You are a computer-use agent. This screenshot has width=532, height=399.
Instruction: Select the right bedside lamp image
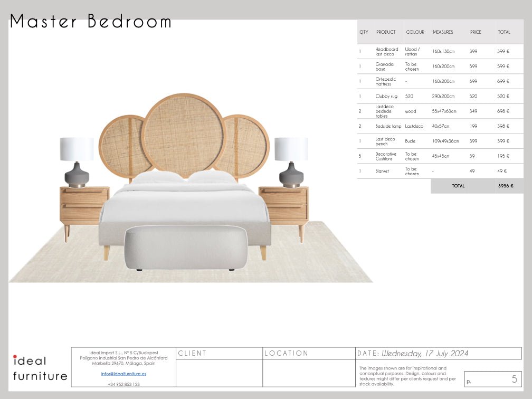point(291,163)
